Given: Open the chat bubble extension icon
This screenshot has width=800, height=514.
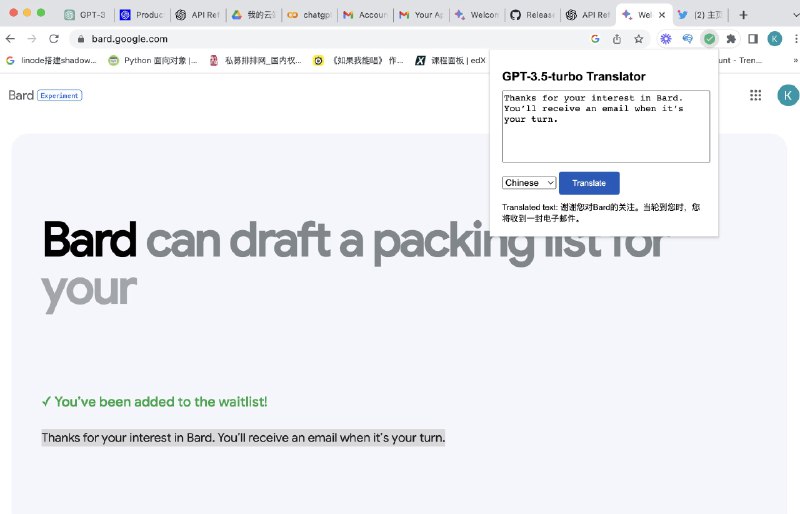Looking at the screenshot, I should click(688, 39).
